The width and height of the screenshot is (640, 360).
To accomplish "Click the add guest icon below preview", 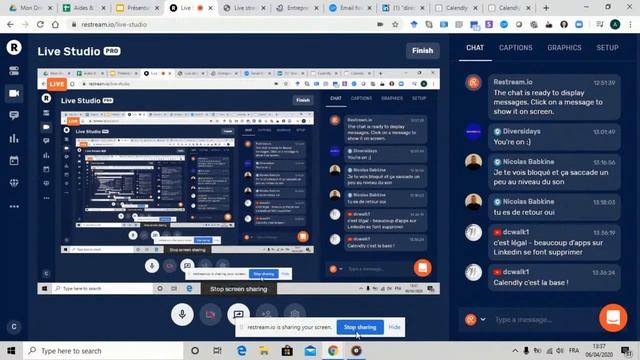I will click(x=267, y=313).
